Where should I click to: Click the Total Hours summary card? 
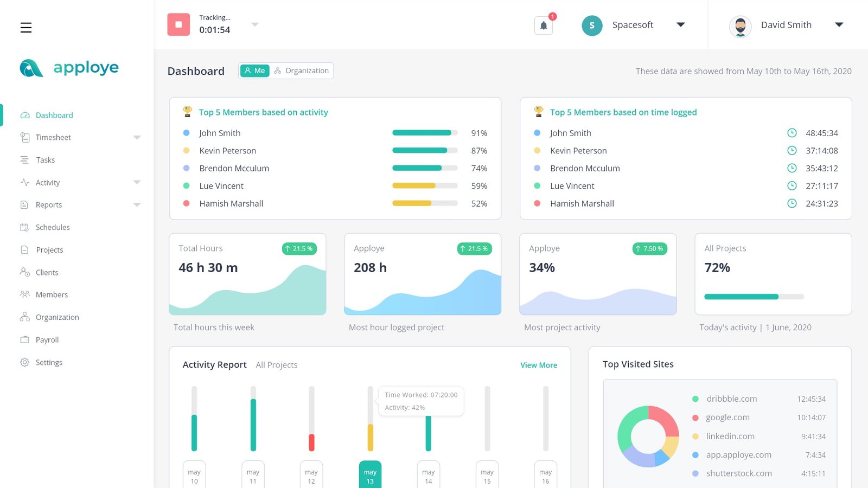tap(247, 274)
